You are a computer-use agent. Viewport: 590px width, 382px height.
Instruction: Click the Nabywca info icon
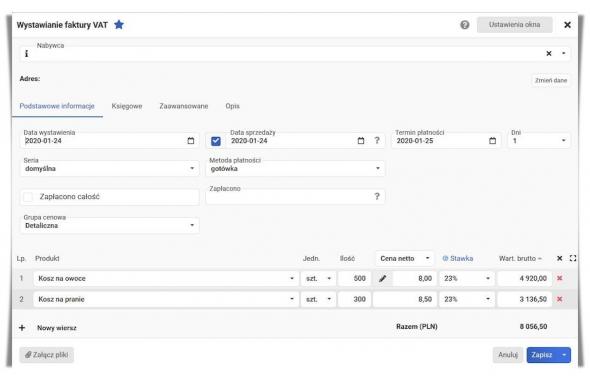coord(26,54)
